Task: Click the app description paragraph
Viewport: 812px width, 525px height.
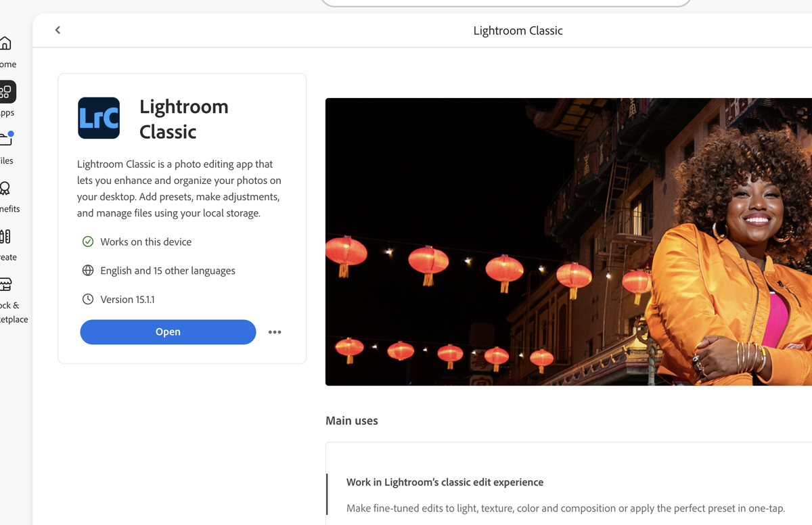Action: pyautogui.click(x=179, y=189)
